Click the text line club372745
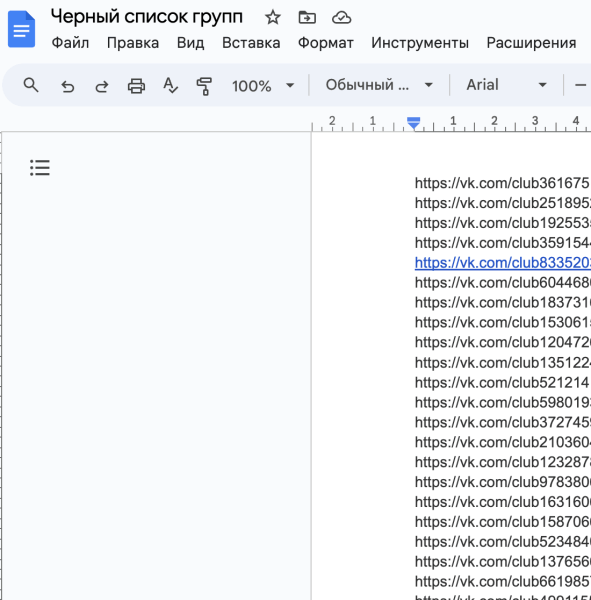591x600 pixels. (503, 422)
